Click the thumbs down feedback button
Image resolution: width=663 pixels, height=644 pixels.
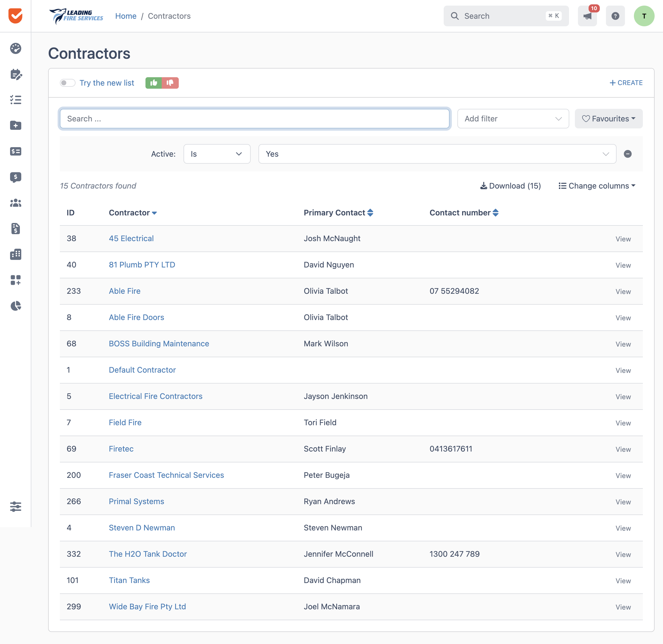tap(170, 83)
